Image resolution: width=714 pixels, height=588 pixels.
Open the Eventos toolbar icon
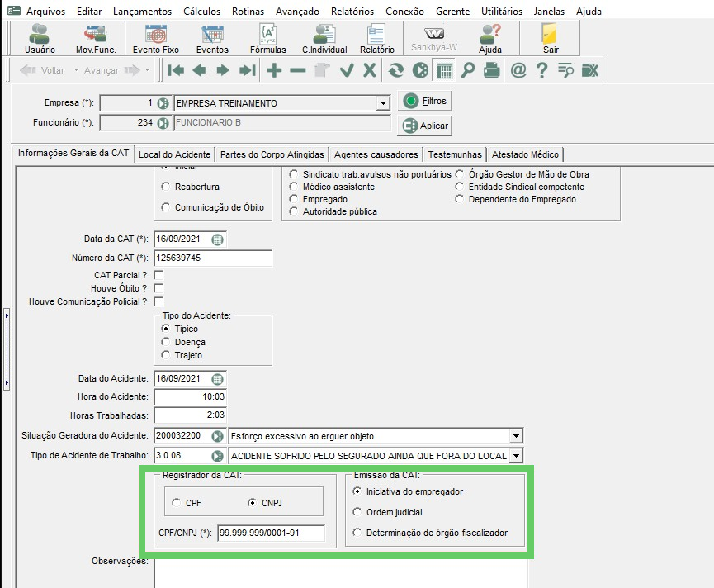212,38
